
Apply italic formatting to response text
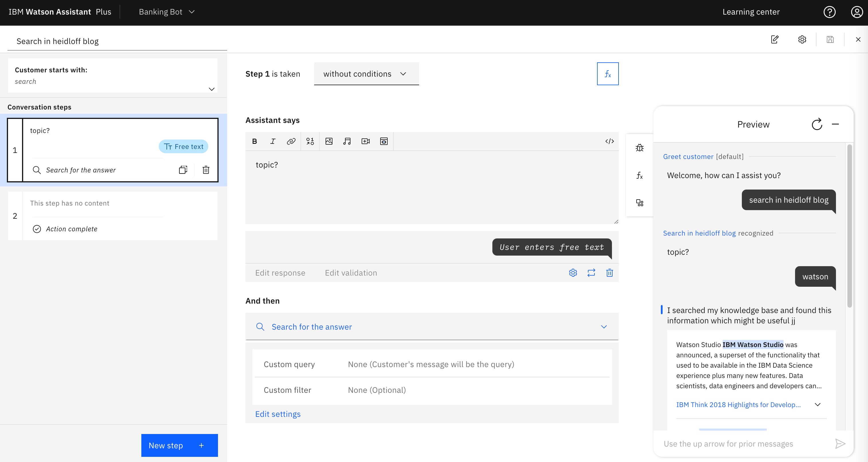pos(273,141)
